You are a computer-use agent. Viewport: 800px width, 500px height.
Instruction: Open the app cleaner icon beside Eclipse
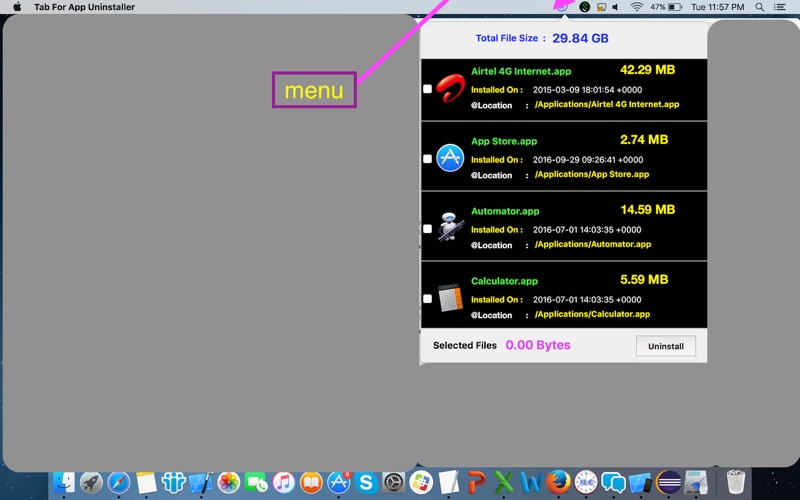[696, 482]
